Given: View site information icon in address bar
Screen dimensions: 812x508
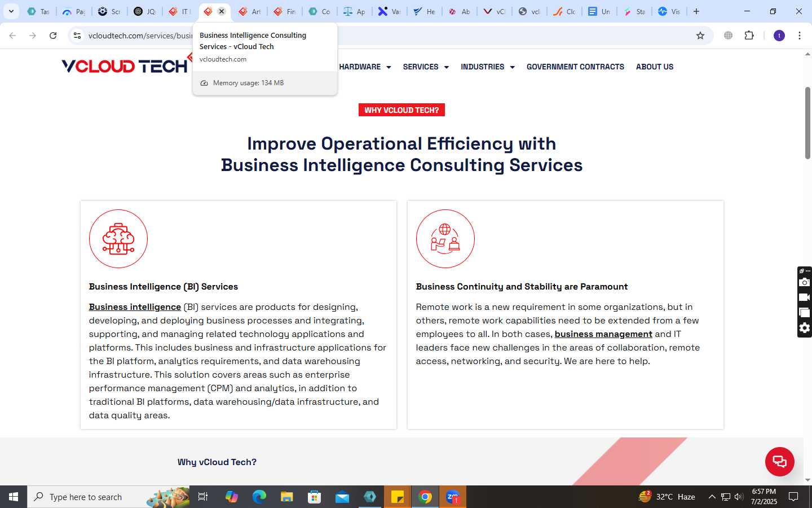Looking at the screenshot, I should pos(77,36).
